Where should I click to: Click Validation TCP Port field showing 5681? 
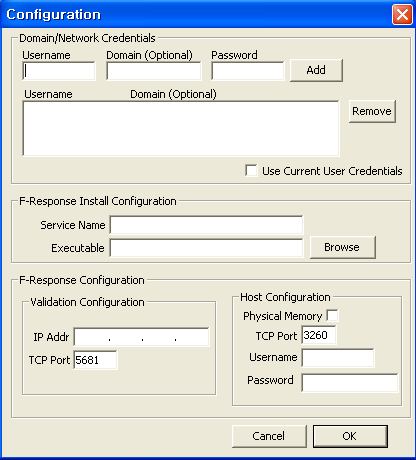tap(95, 360)
